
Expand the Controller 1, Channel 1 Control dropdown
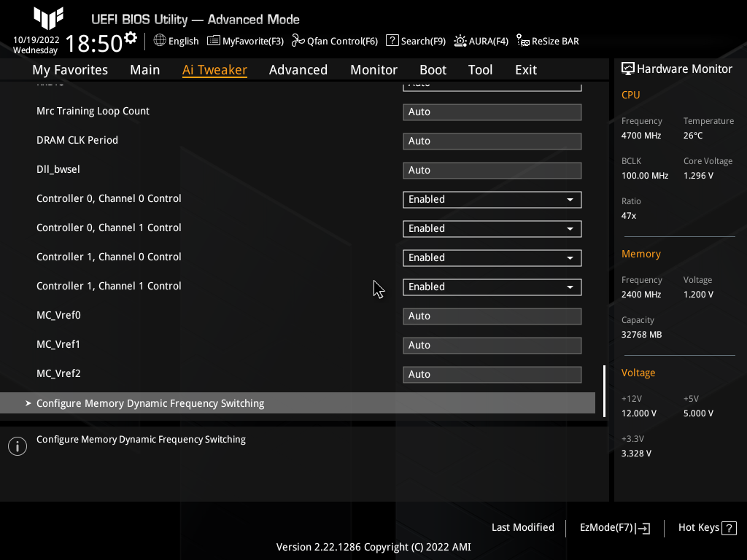(492, 287)
